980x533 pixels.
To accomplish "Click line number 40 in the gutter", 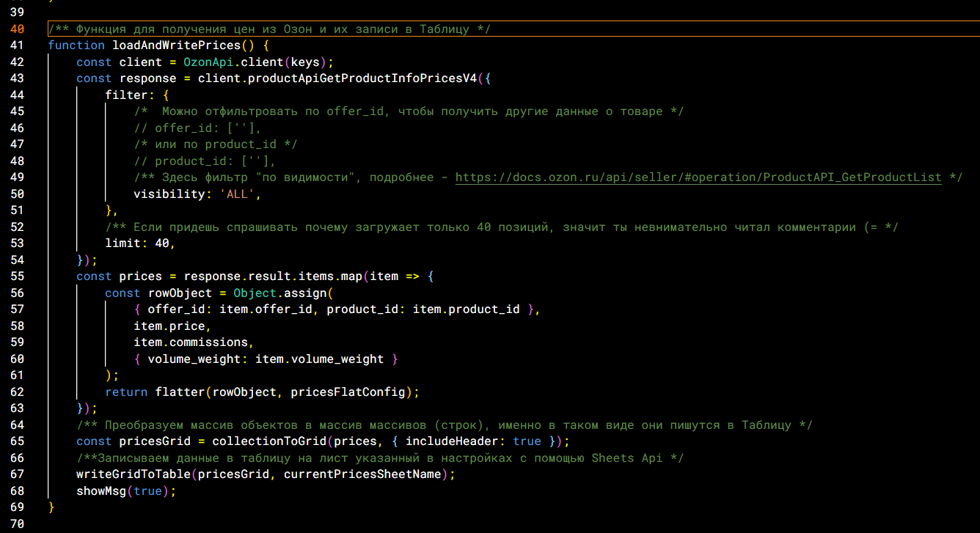I will (18, 29).
